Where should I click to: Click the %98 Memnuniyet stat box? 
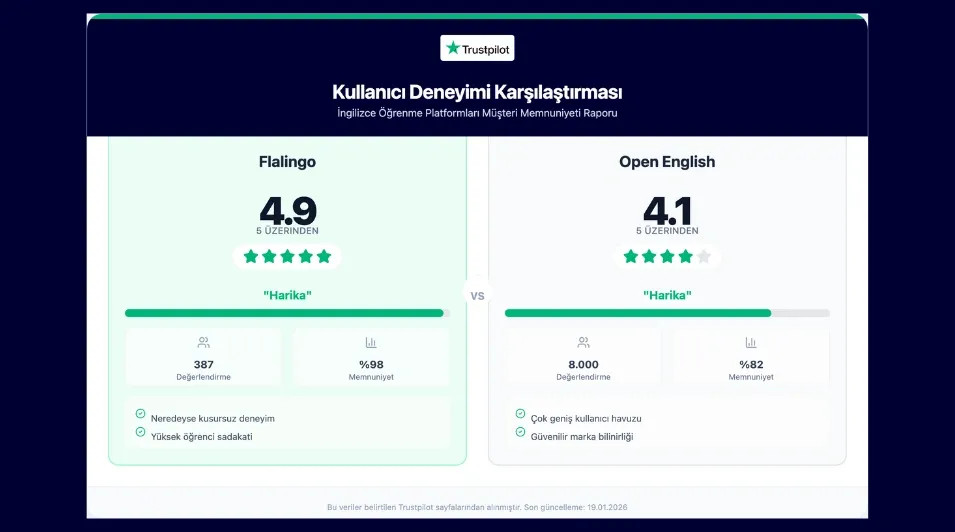(371, 357)
